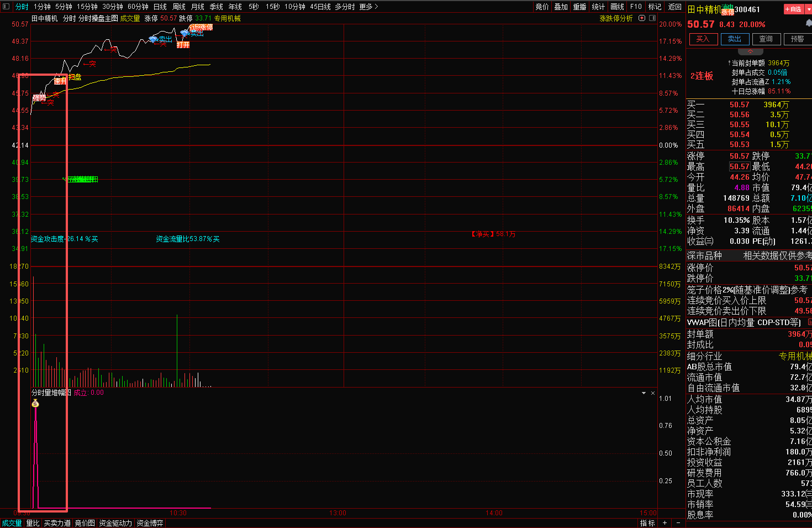Switch to 5分钟 period
812x528 pixels.
click(64, 7)
